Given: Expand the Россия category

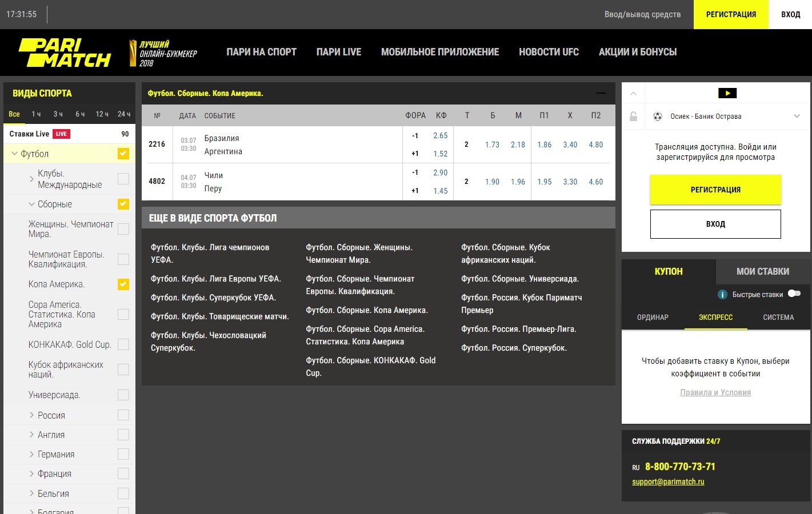Looking at the screenshot, I should click(31, 415).
